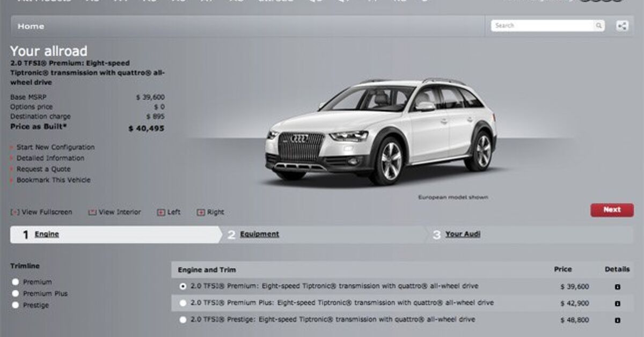The image size is (644, 337).
Task: Click the 'Trimline' section label
Action: 25,266
